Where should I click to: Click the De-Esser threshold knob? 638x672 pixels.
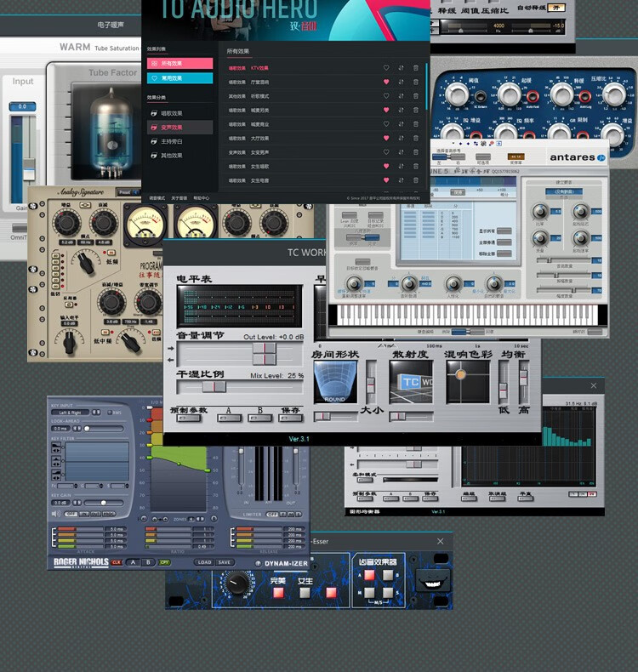click(236, 583)
